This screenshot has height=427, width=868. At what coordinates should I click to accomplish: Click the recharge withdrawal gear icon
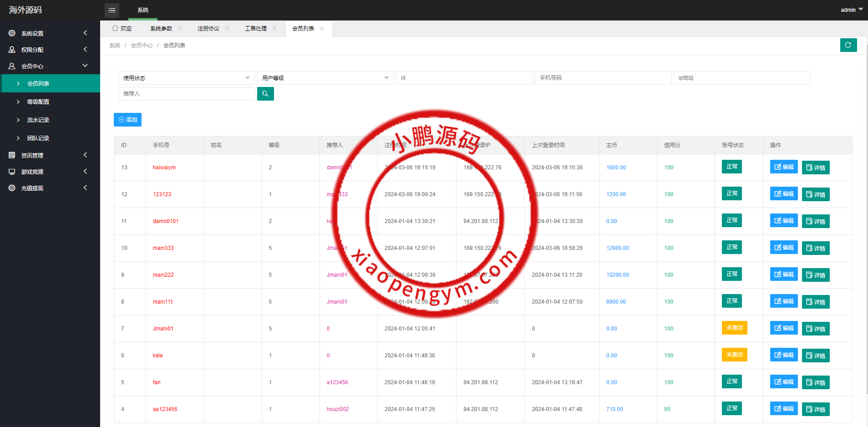[12, 188]
